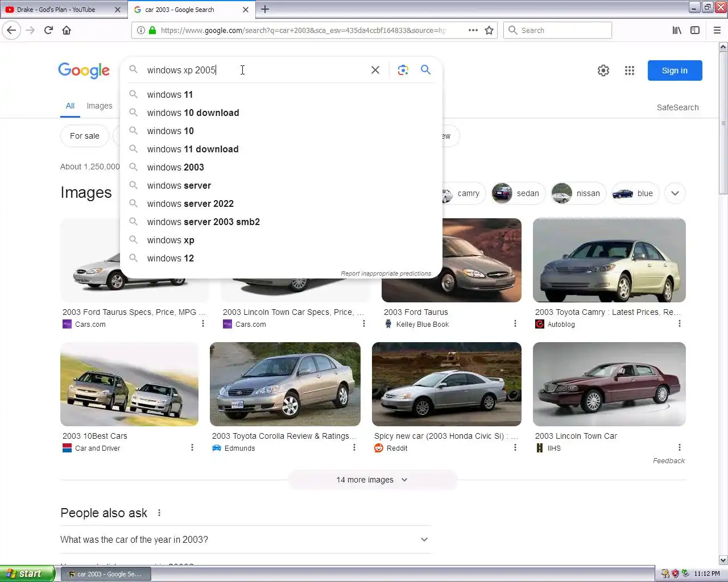Choose suggestion windows 12
728x582 pixels.
[282, 258]
